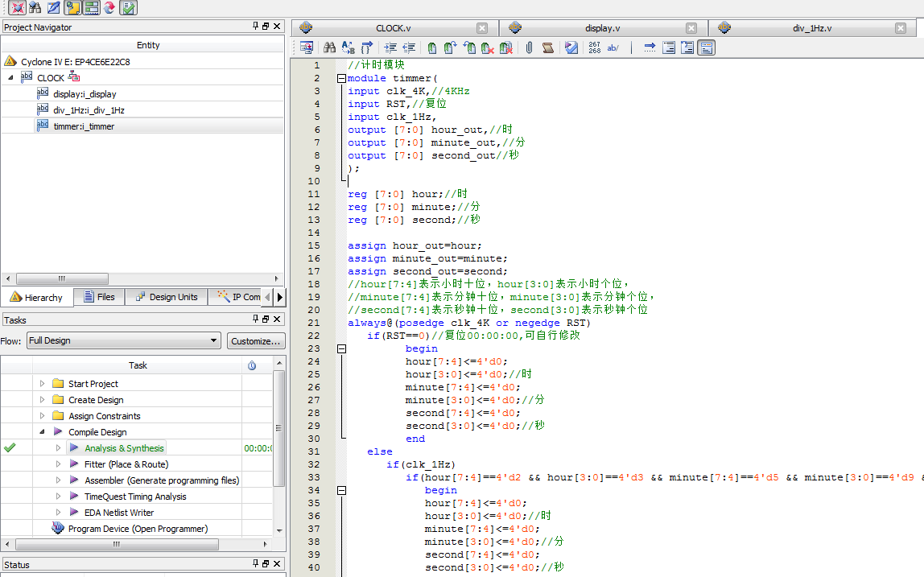924x577 pixels.
Task: Pin the Project Navigator panel
Action: (x=255, y=26)
